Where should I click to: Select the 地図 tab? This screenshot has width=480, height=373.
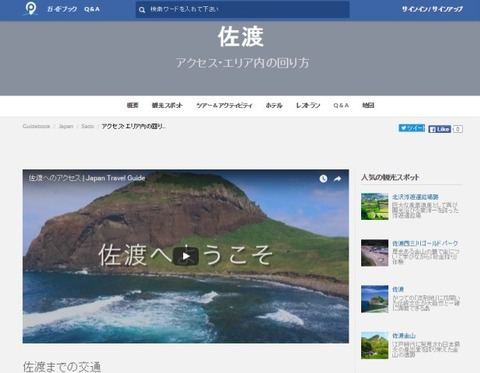pyautogui.click(x=368, y=105)
